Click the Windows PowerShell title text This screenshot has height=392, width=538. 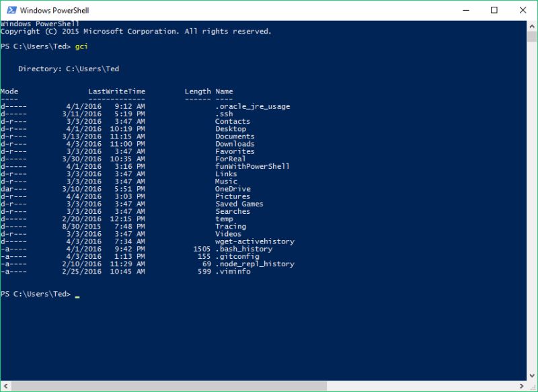coord(56,9)
